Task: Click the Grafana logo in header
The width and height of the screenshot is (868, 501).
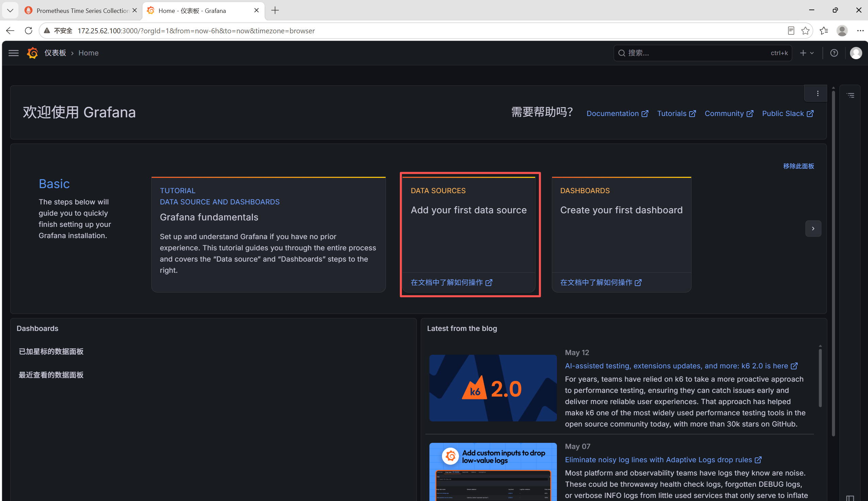Action: (32, 53)
